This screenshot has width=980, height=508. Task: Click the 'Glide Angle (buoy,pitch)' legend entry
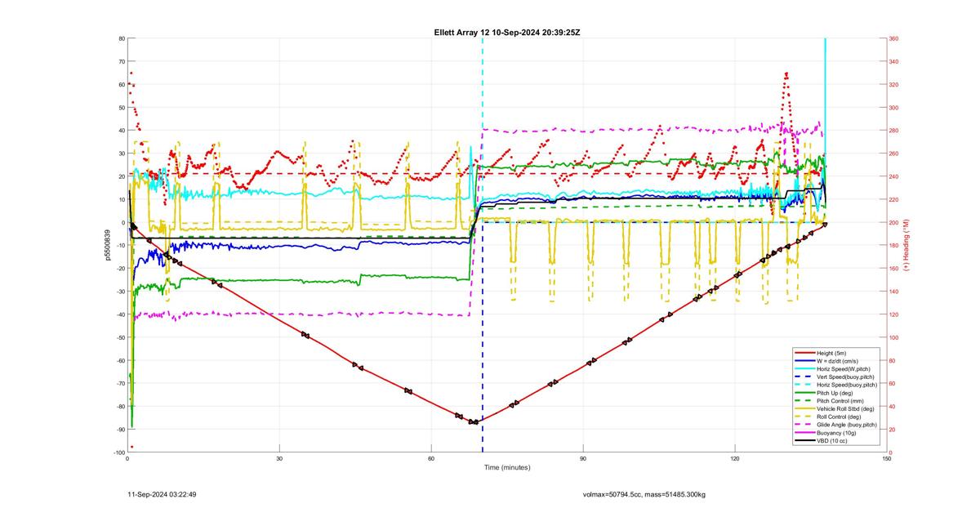tap(847, 425)
